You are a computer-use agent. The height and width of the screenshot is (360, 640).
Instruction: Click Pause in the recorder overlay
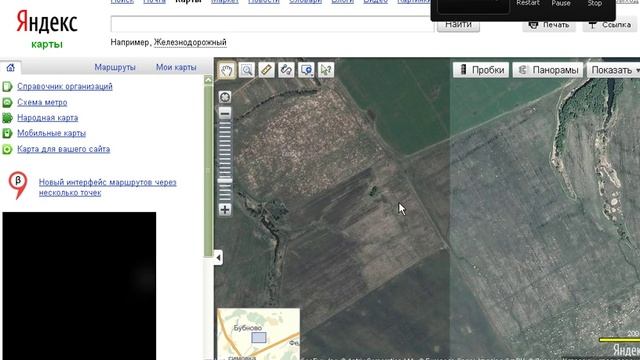(561, 3)
